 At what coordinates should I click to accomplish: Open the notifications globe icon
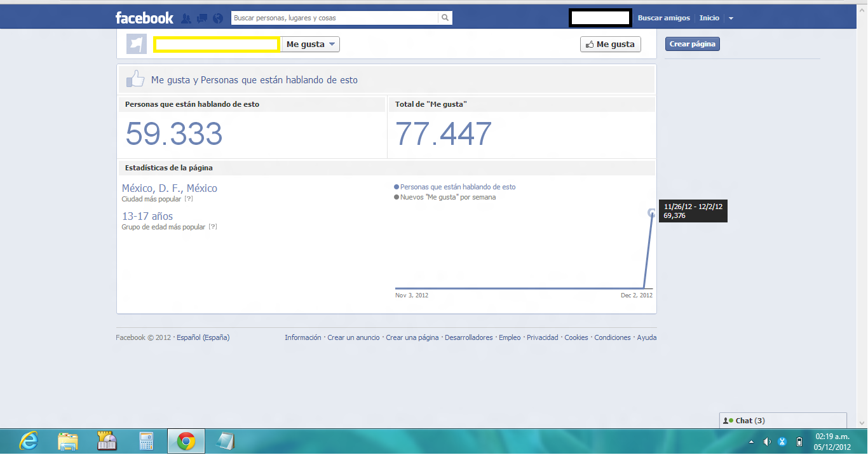pos(219,18)
